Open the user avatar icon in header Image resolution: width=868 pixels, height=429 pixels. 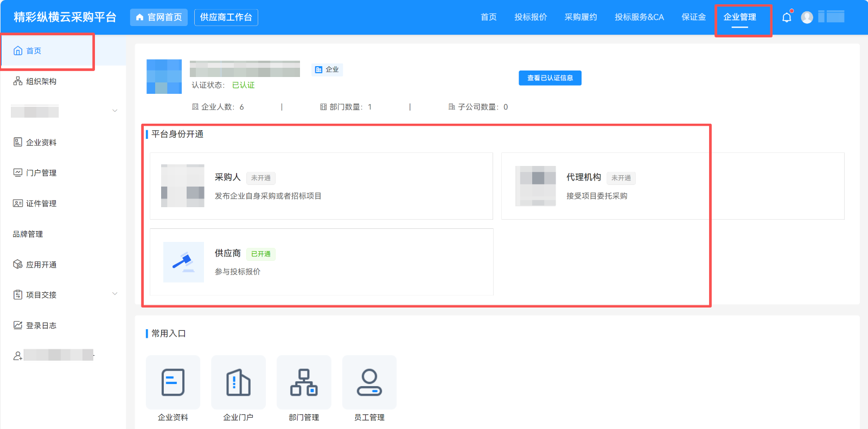(807, 17)
